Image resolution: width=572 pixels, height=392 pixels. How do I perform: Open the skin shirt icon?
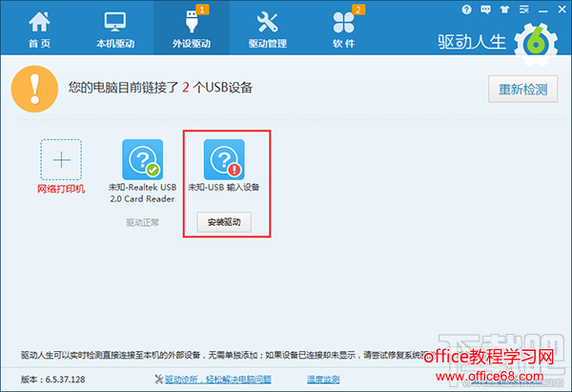(x=505, y=10)
